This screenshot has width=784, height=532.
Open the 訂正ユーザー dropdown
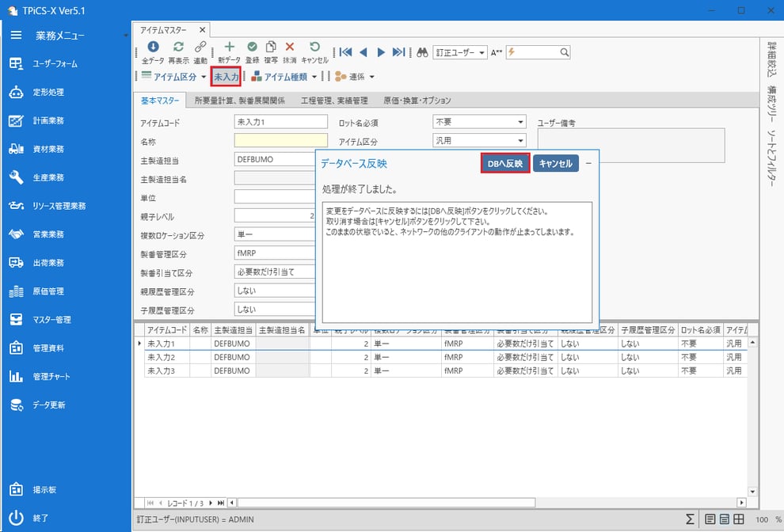point(459,52)
